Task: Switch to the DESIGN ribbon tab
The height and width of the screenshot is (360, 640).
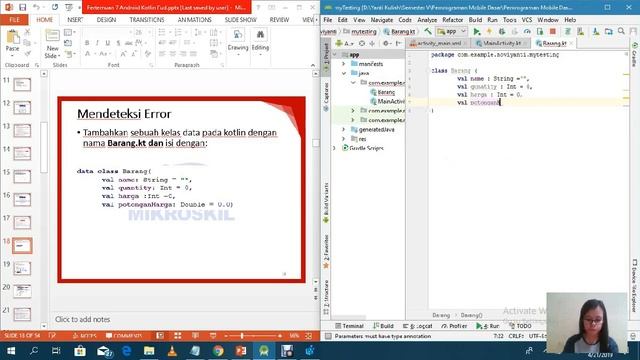Action: [106, 20]
